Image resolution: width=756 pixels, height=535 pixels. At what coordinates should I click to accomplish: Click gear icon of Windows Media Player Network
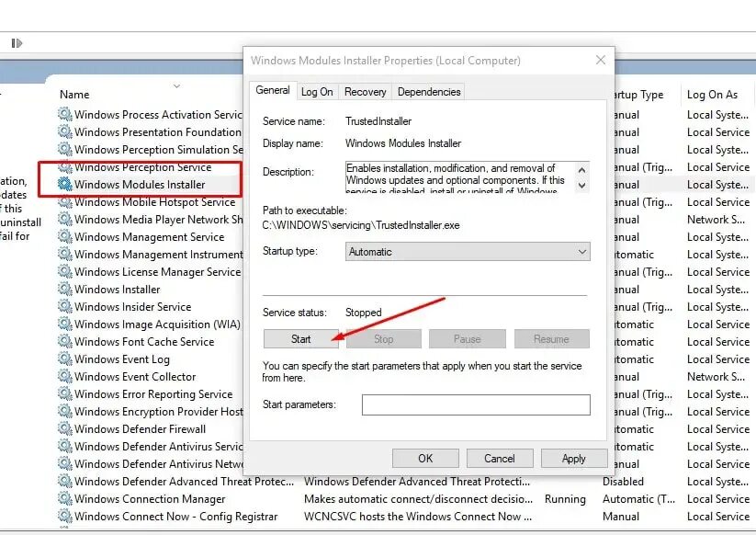click(x=64, y=219)
